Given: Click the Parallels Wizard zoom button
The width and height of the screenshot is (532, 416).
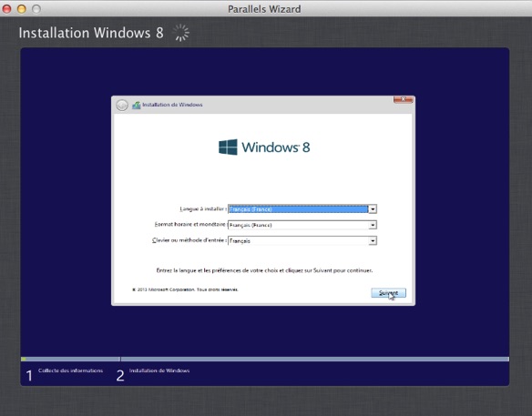Looking at the screenshot, I should coord(36,9).
